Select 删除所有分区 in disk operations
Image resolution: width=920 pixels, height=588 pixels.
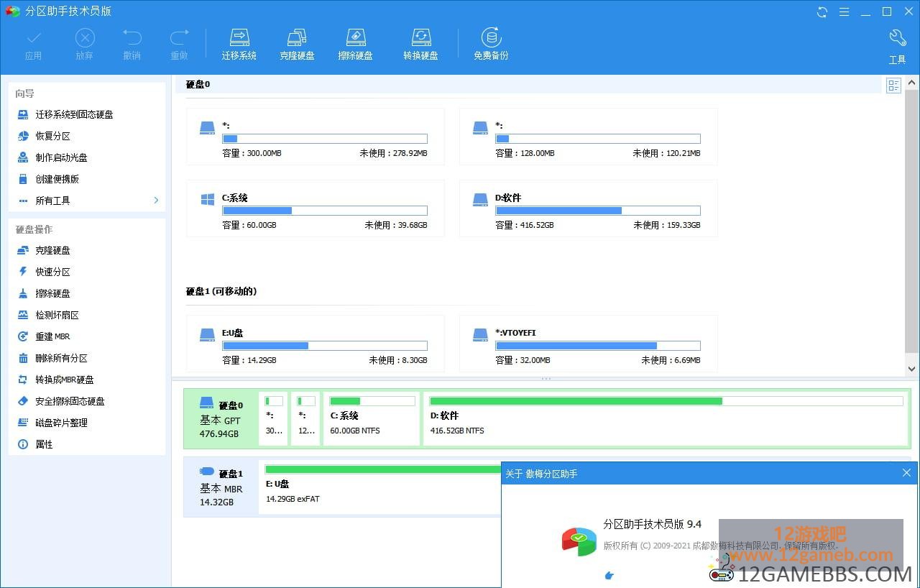pos(62,358)
